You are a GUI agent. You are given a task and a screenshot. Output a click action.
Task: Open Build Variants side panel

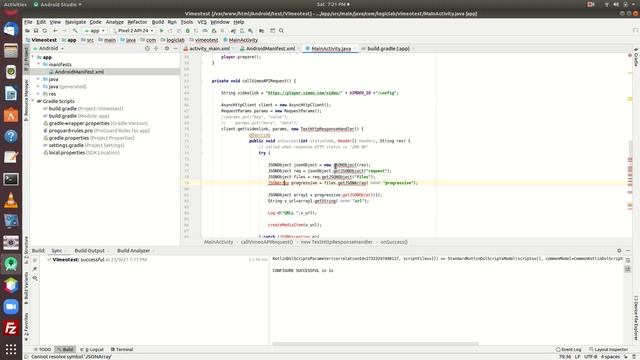tap(26, 288)
